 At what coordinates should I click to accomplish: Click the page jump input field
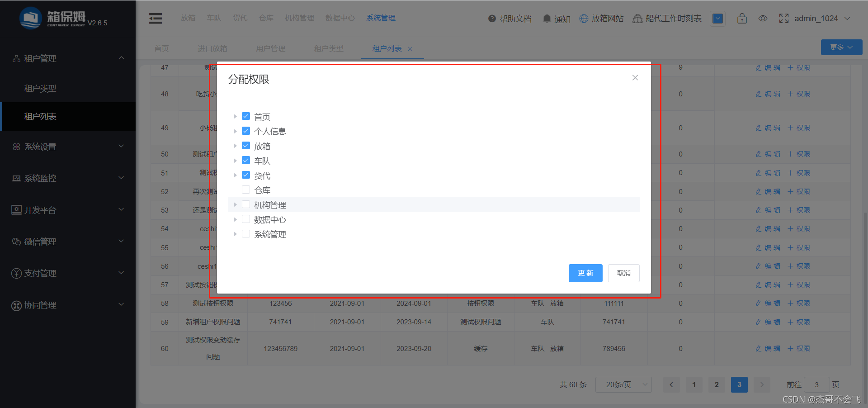pyautogui.click(x=816, y=385)
